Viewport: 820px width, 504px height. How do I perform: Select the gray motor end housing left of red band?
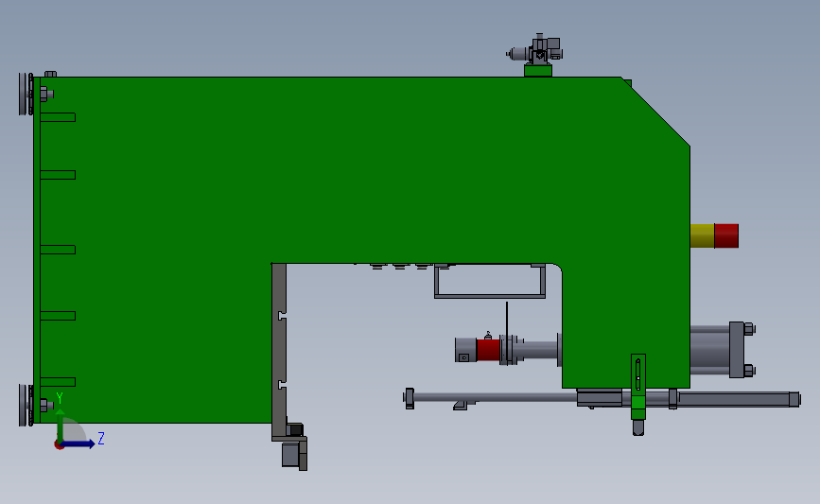pos(465,350)
